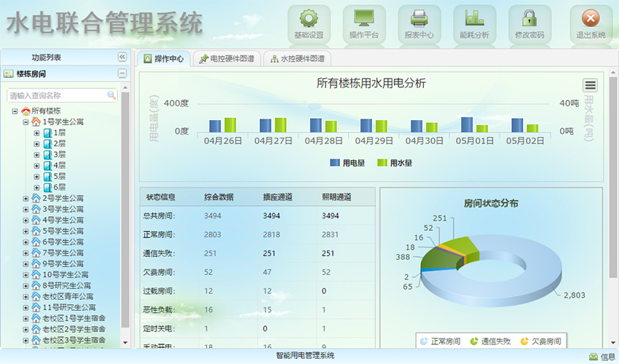
Task: Open 能耗分析 chart icon
Action: [x=474, y=19]
